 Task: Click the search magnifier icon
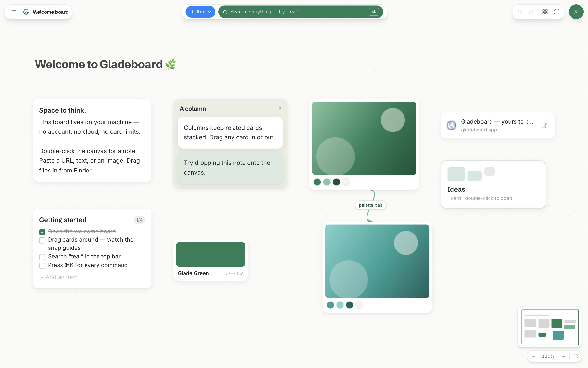point(225,12)
